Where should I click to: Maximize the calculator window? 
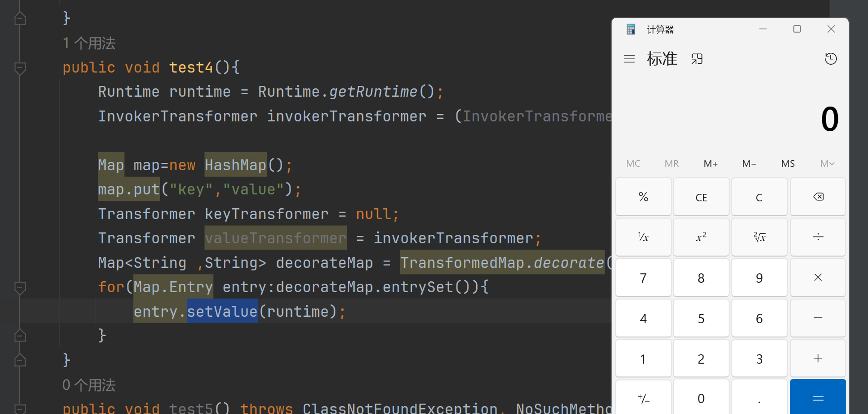click(797, 29)
